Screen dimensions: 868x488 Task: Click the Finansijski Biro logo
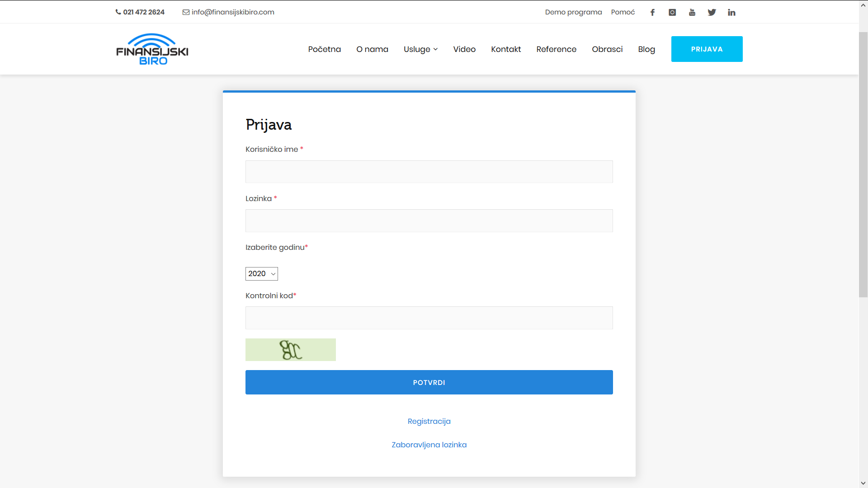click(152, 49)
